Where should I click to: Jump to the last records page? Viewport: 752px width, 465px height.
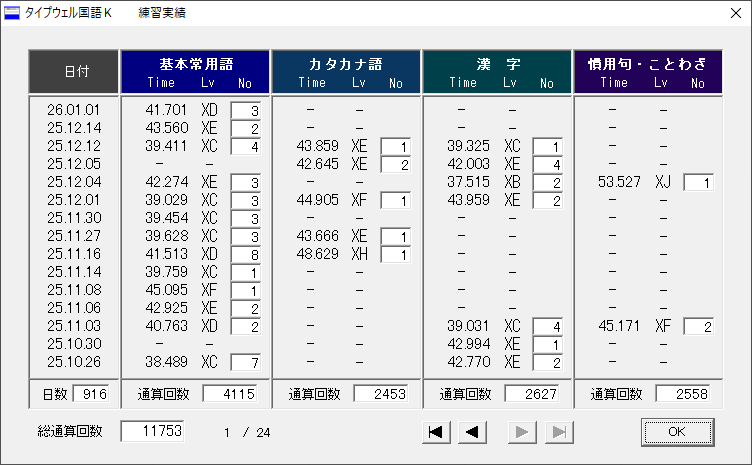click(559, 432)
